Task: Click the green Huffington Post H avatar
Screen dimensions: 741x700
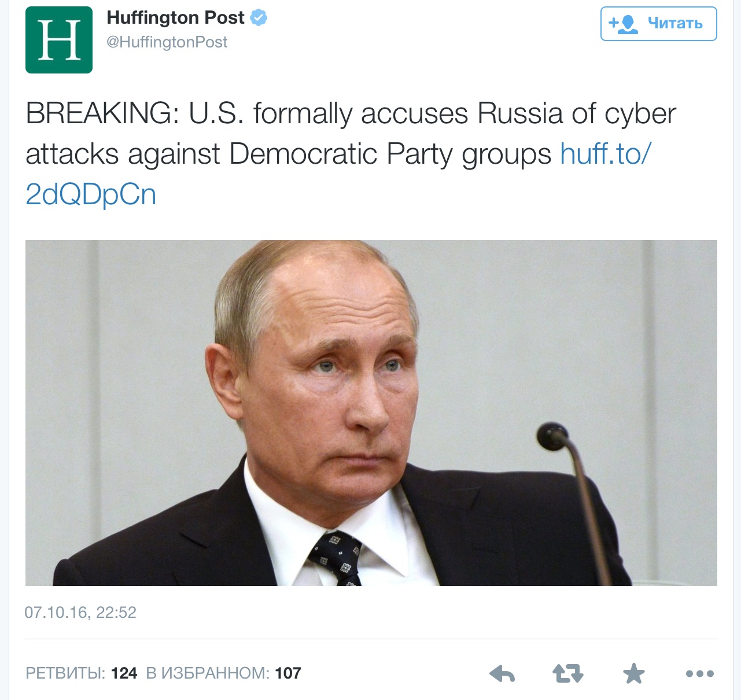Action: 59,40
